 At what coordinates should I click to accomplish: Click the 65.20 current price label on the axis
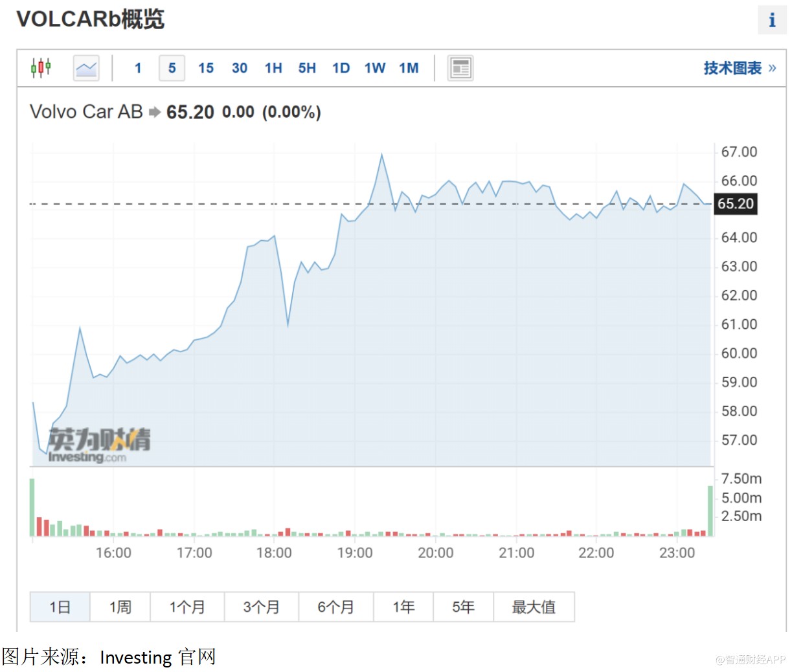click(x=736, y=204)
